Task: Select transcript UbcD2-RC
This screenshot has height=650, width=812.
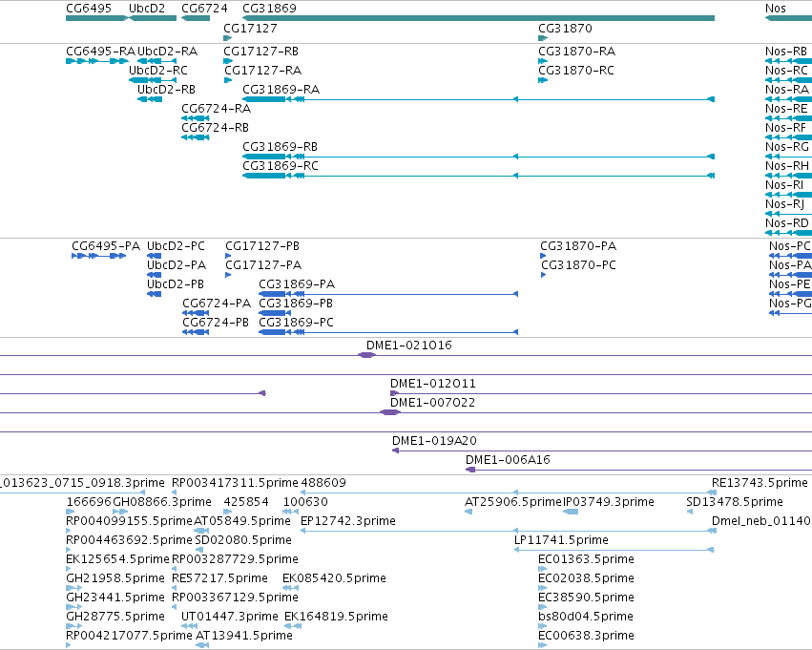Action: pyautogui.click(x=158, y=71)
